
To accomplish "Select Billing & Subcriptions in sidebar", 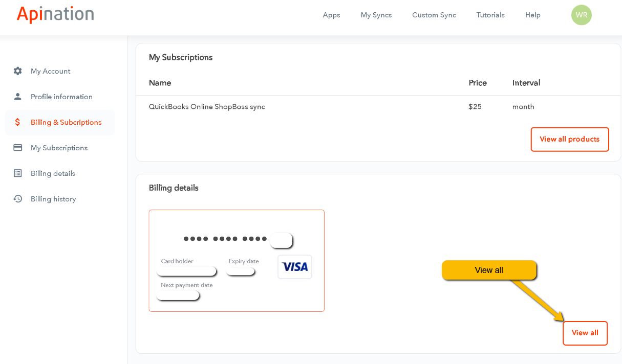I will pos(66,122).
